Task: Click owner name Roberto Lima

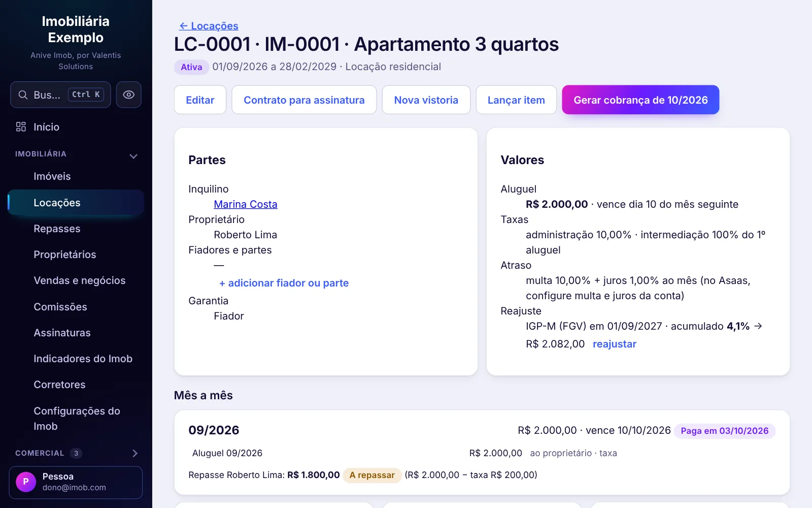Action: click(x=246, y=235)
